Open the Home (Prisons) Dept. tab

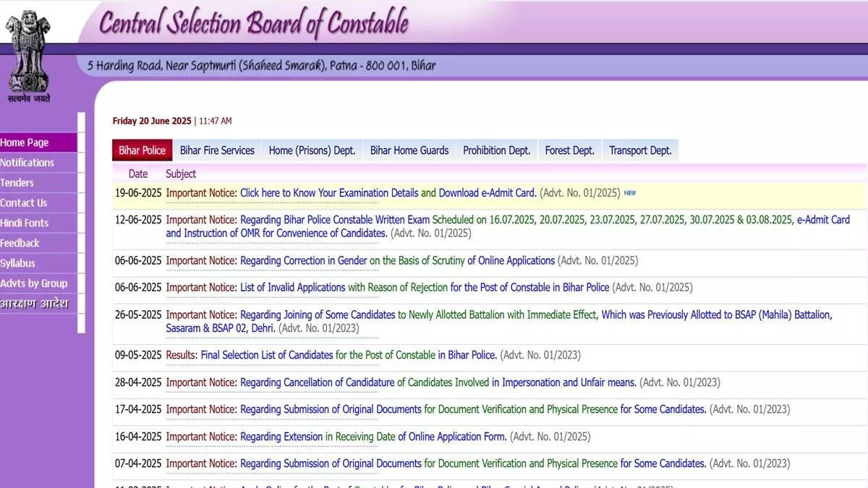[x=312, y=150]
